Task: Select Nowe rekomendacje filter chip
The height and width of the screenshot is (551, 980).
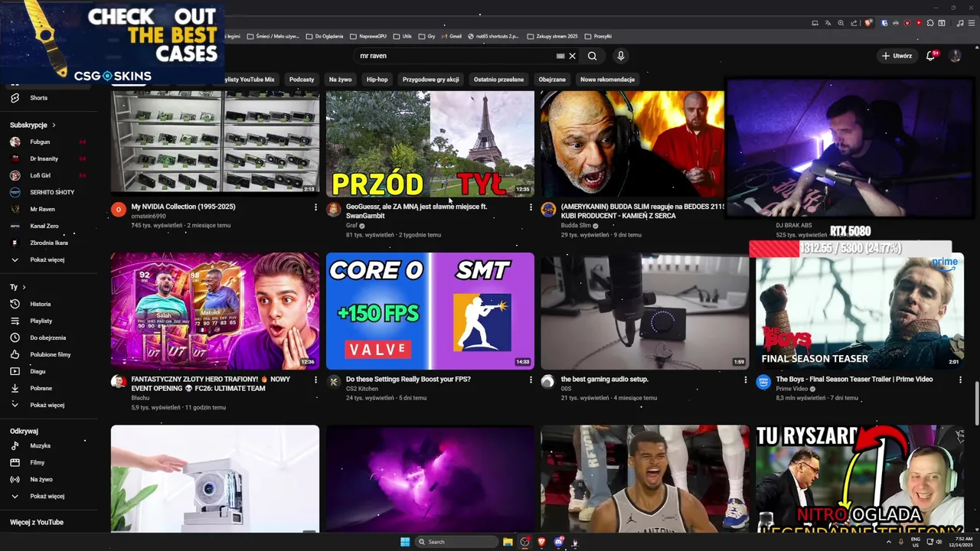Action: coord(607,80)
